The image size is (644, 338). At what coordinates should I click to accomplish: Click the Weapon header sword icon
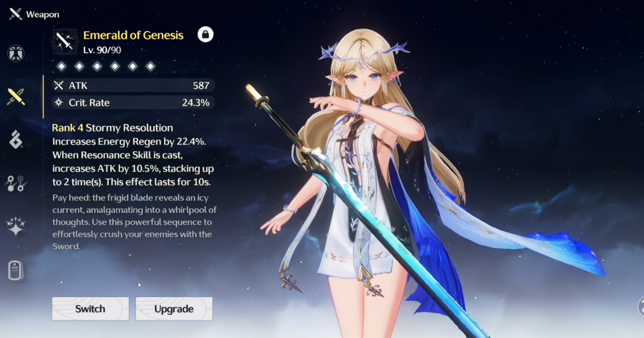[x=15, y=14]
